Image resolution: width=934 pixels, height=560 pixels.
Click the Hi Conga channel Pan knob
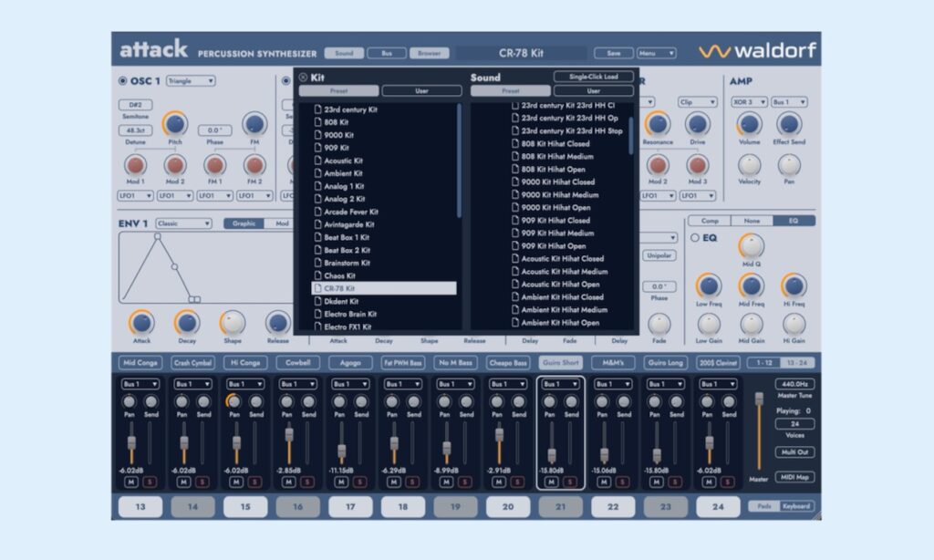(235, 401)
